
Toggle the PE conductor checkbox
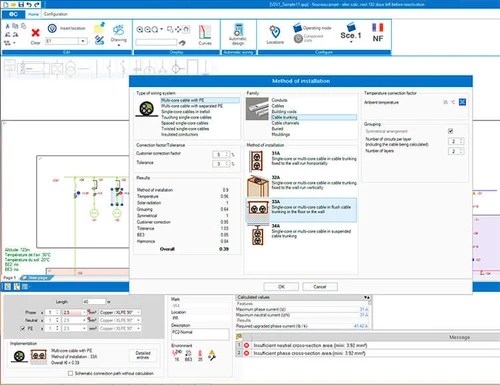[23, 329]
